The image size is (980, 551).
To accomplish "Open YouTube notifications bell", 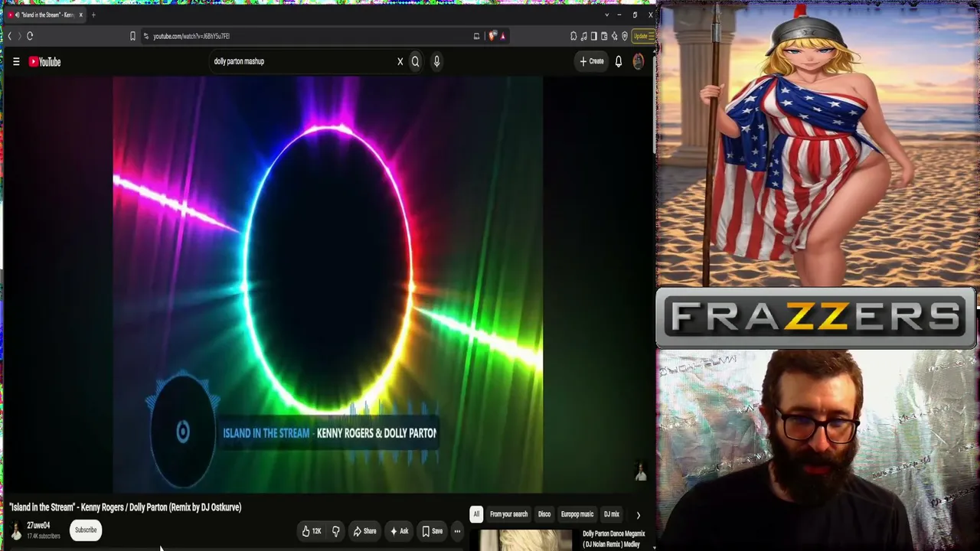I will click(x=619, y=61).
